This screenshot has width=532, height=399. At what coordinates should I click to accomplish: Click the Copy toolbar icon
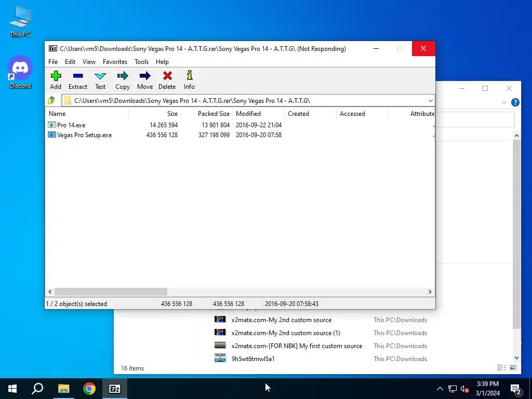pyautogui.click(x=123, y=76)
